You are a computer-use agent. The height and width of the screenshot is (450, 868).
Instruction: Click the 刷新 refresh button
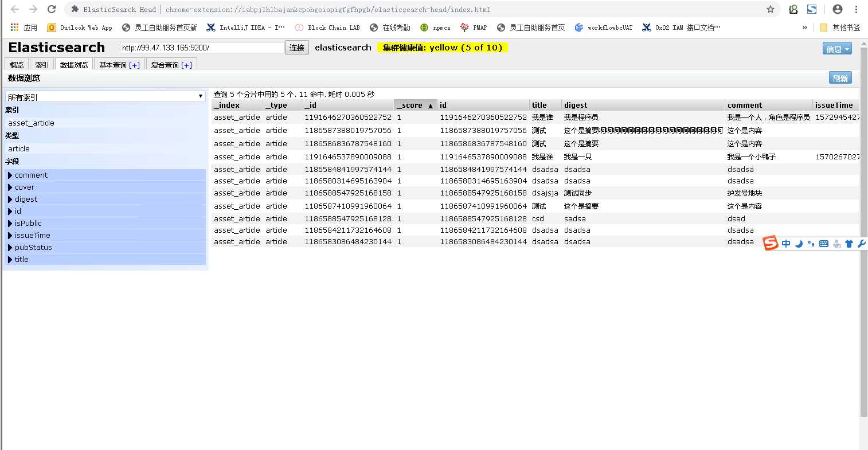840,78
